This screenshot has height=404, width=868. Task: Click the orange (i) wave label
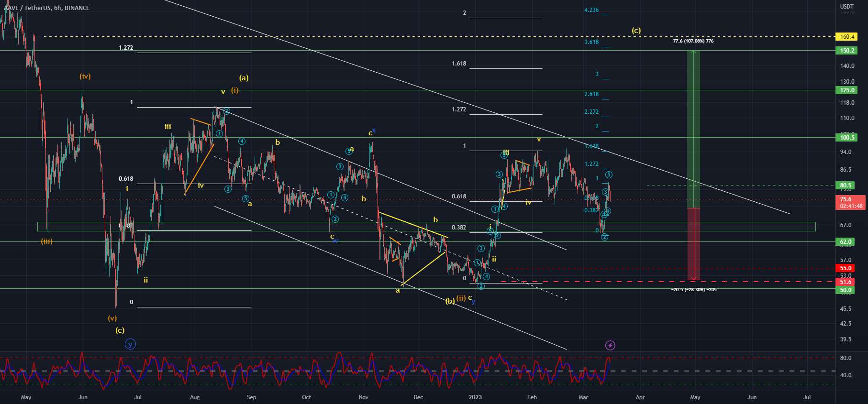click(x=235, y=90)
